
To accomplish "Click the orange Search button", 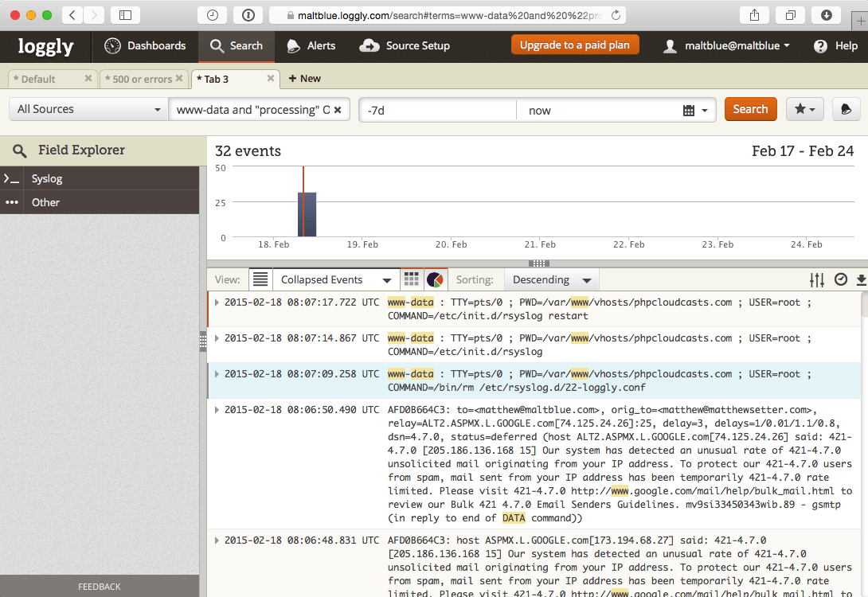I will click(751, 109).
